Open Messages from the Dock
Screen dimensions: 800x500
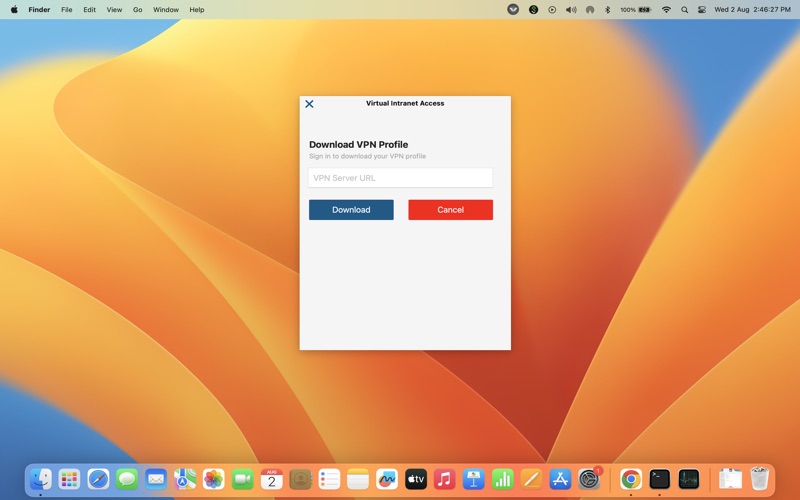(x=127, y=479)
